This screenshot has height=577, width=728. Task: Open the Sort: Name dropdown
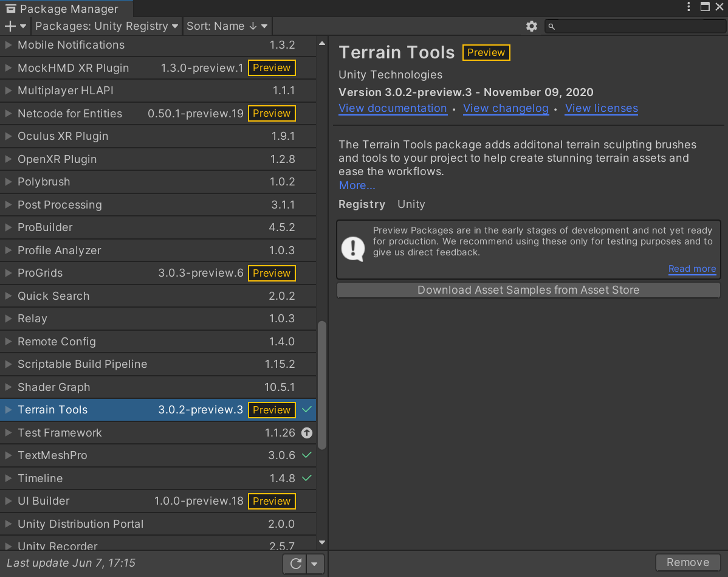coord(227,26)
